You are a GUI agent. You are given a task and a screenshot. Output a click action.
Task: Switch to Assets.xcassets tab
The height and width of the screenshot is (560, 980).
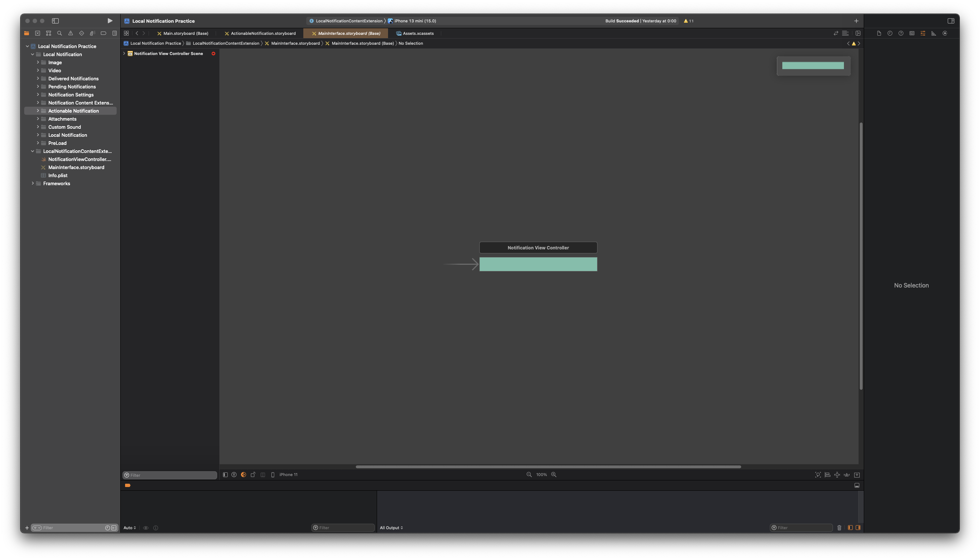point(418,33)
